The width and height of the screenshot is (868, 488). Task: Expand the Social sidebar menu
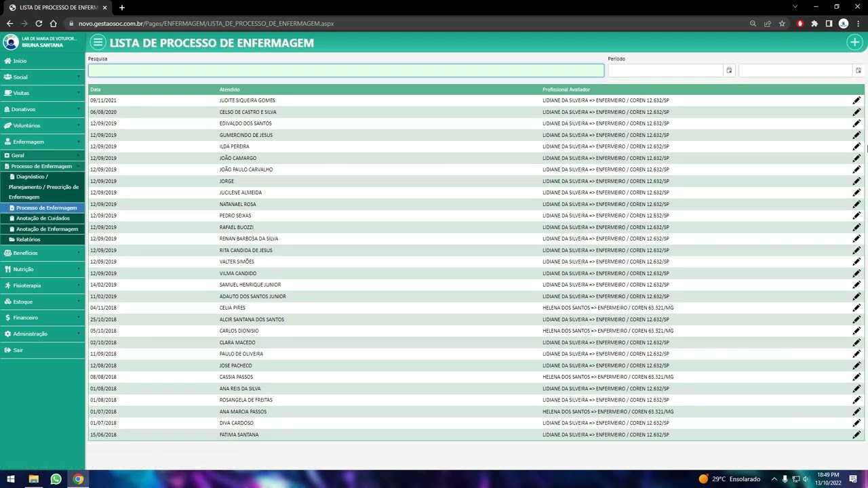(21, 77)
